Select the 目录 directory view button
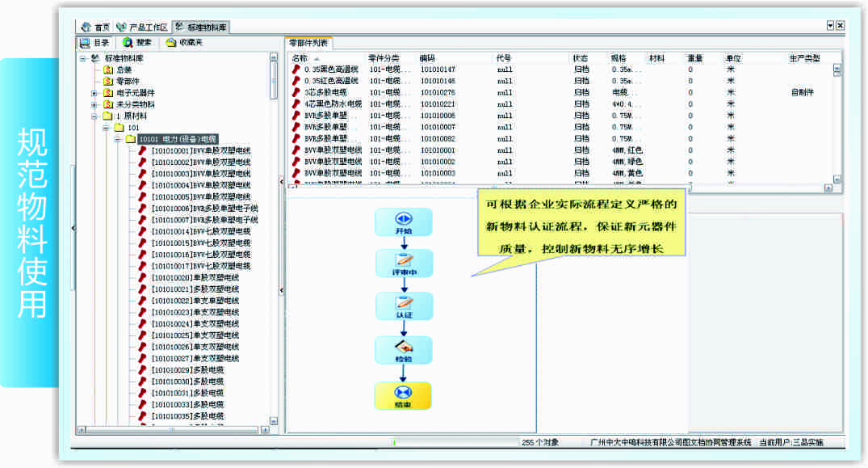Screen dimensions: 868x468 [x=94, y=42]
